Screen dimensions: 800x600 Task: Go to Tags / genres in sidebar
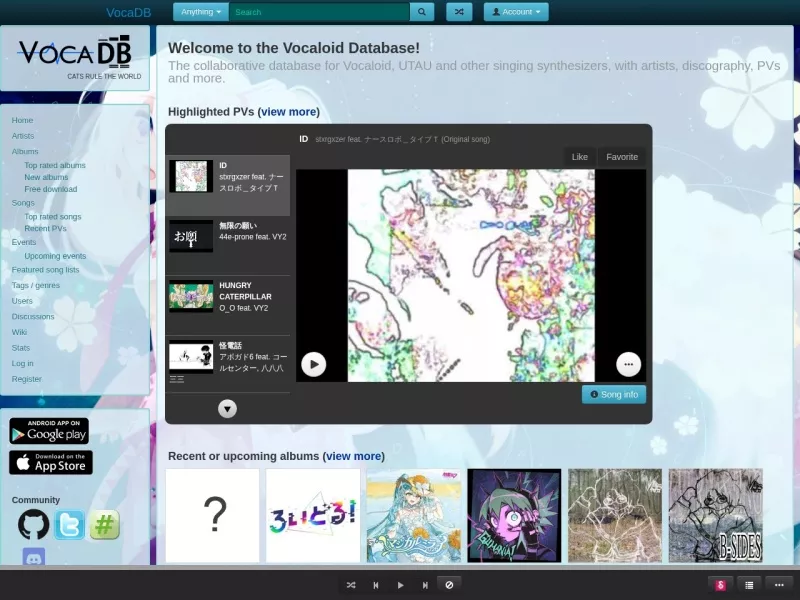pyautogui.click(x=36, y=285)
